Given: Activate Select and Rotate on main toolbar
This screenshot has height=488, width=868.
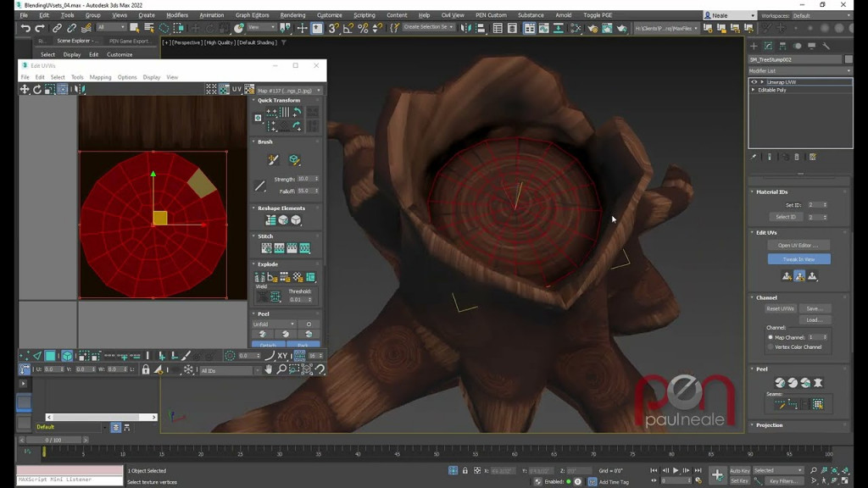Looking at the screenshot, I should [209, 28].
